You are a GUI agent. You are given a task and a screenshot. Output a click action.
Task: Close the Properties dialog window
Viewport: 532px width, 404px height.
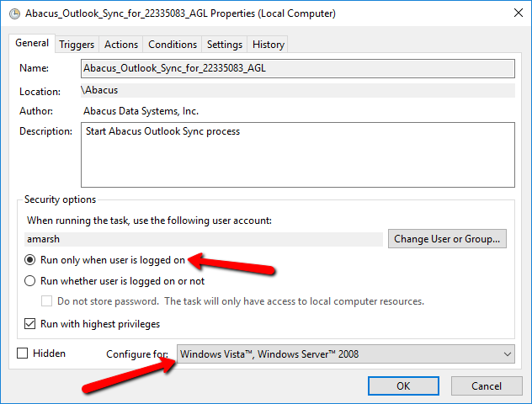point(518,13)
